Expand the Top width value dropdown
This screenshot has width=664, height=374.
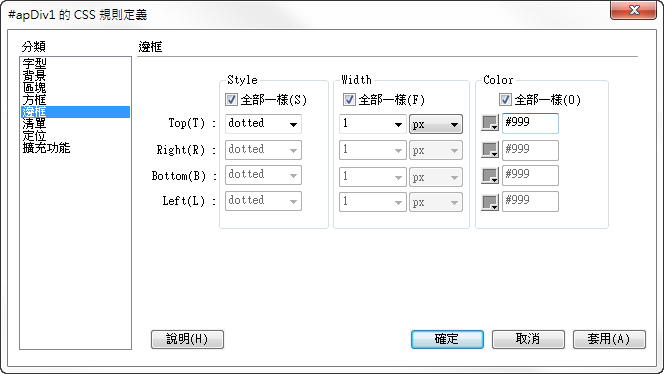(373, 124)
